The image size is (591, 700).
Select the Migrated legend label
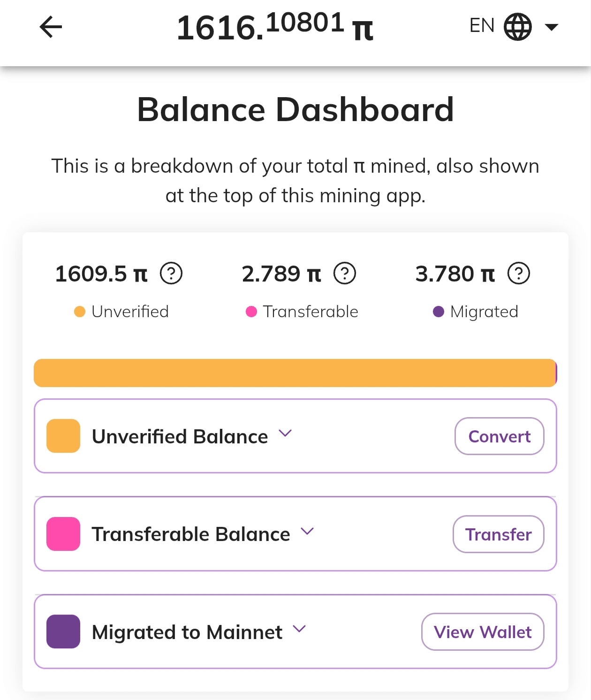(484, 312)
